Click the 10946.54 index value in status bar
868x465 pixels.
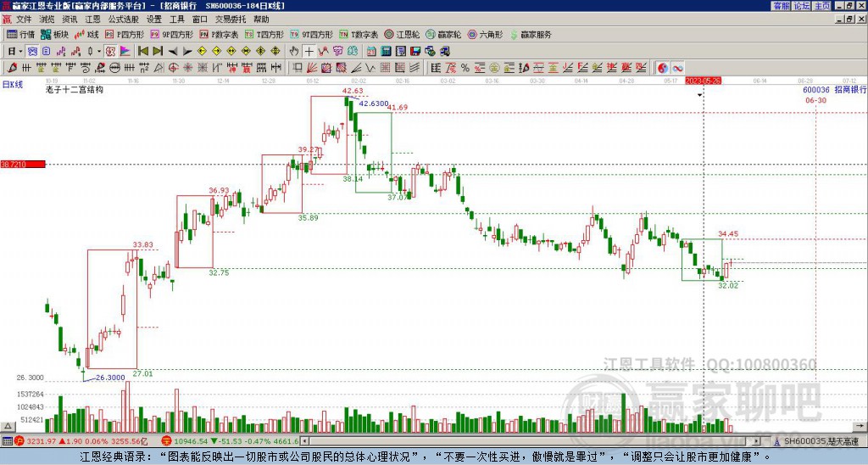coord(192,441)
